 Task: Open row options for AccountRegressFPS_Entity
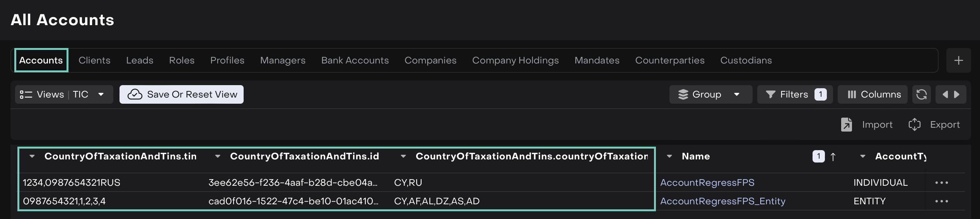click(x=941, y=201)
